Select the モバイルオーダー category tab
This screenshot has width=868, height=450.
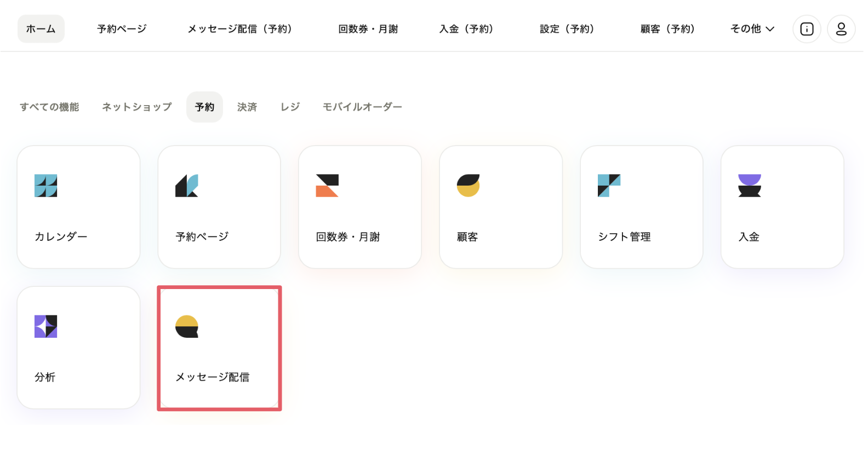click(362, 107)
